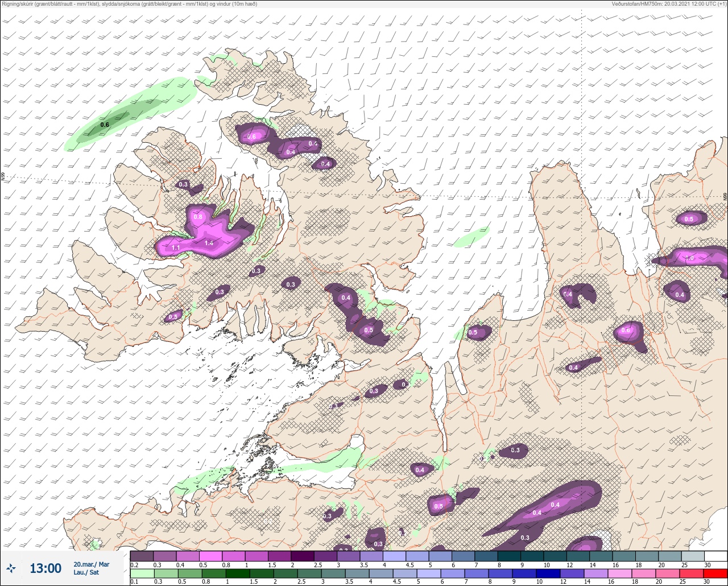This screenshot has height=586, width=728.
Task: Click the 1.0 snowfall value near the east edge
Action: tap(690, 258)
